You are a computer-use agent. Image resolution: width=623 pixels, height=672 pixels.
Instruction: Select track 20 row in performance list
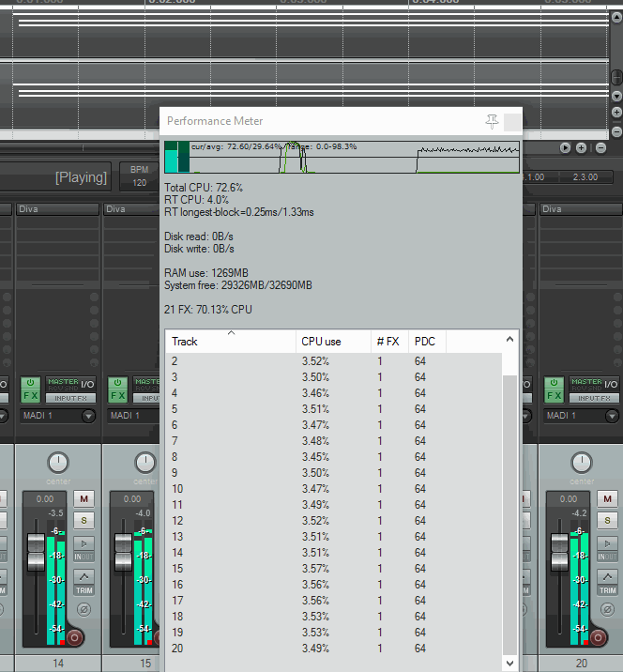(x=334, y=649)
